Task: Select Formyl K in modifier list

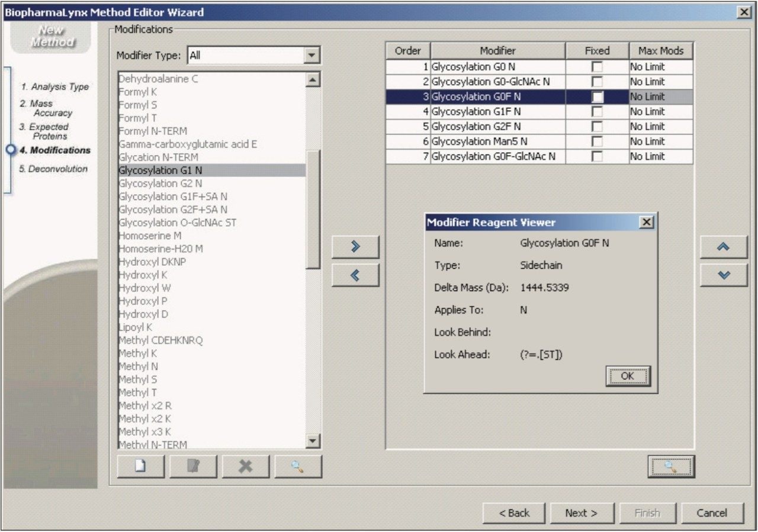Action: point(211,92)
